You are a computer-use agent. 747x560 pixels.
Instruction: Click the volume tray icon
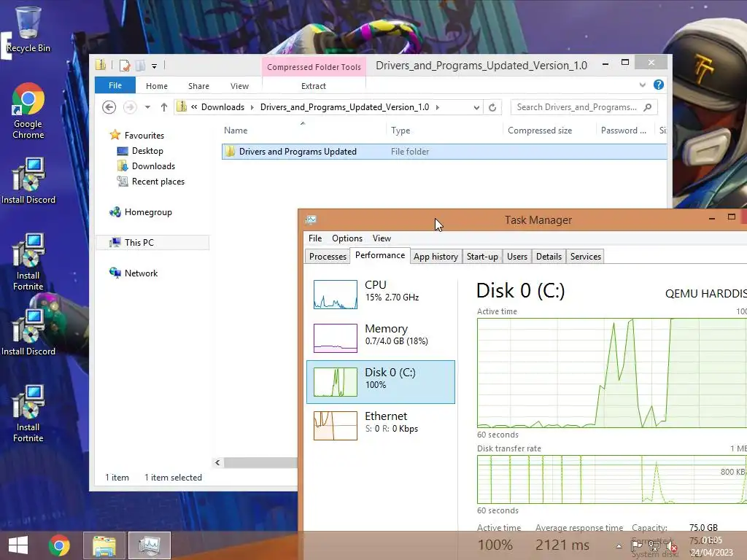(672, 546)
